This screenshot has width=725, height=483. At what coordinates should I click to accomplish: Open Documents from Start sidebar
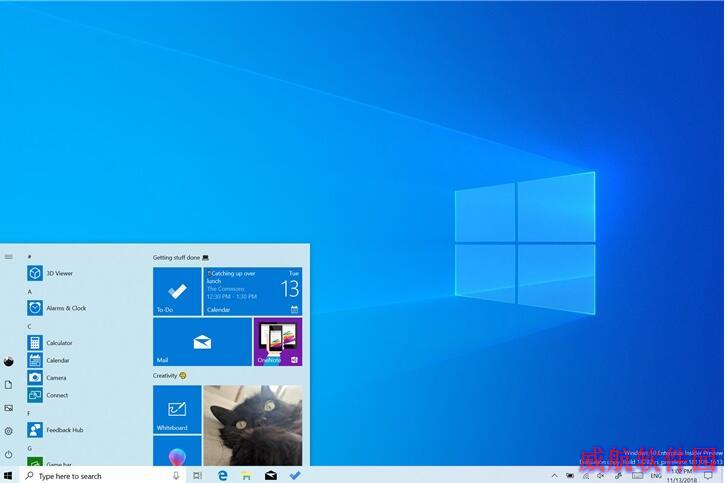8,385
